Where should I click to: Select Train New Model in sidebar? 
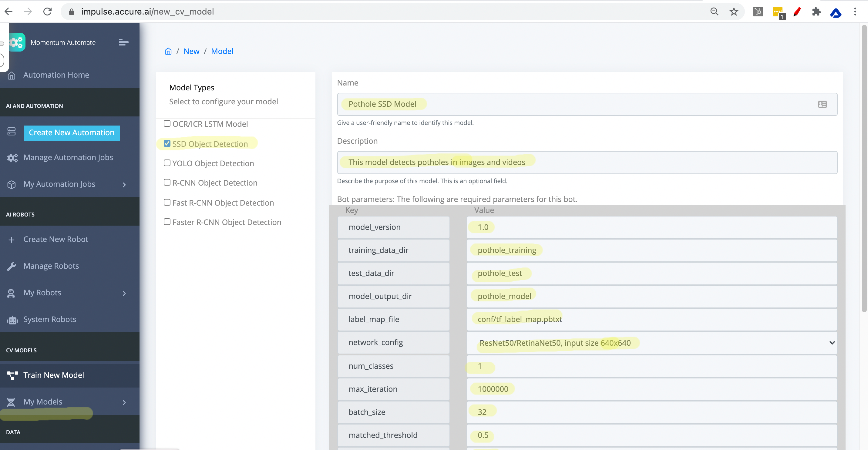pos(54,375)
